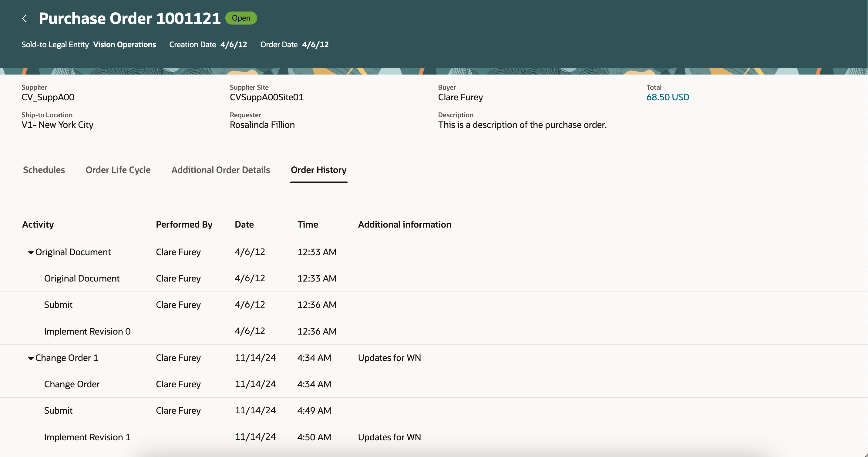Select the 4:49 AM Submit row

[58, 411]
